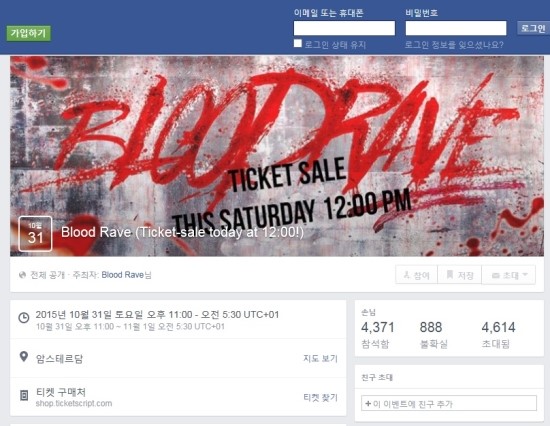
Task: Click the 이 이벤트에 친구 추가 field
Action: click(449, 403)
